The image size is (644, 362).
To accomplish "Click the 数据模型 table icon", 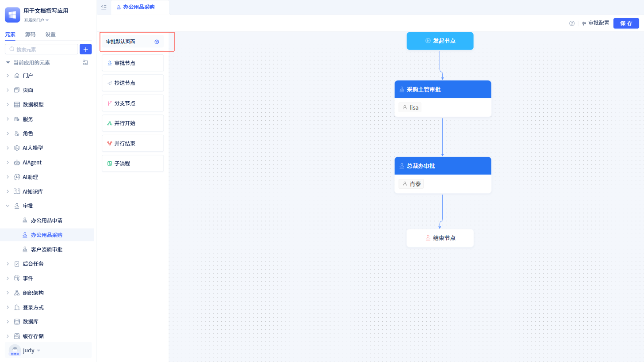I will click(17, 105).
